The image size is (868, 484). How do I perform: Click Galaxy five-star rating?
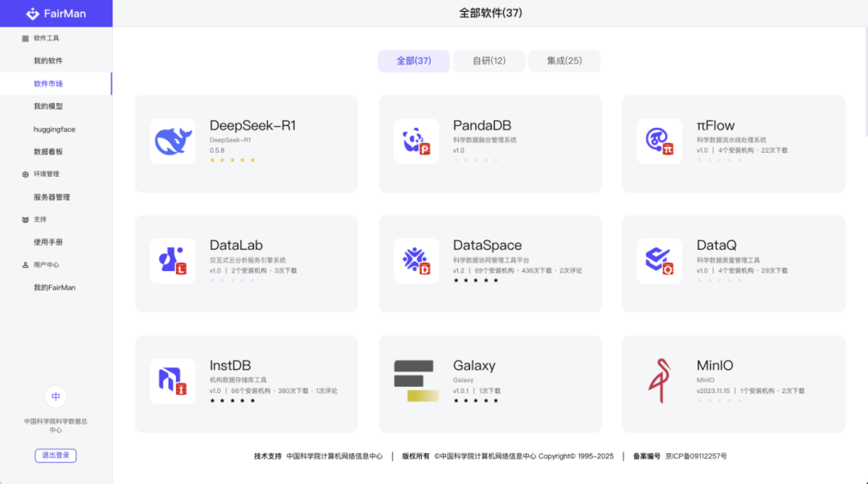click(x=476, y=400)
